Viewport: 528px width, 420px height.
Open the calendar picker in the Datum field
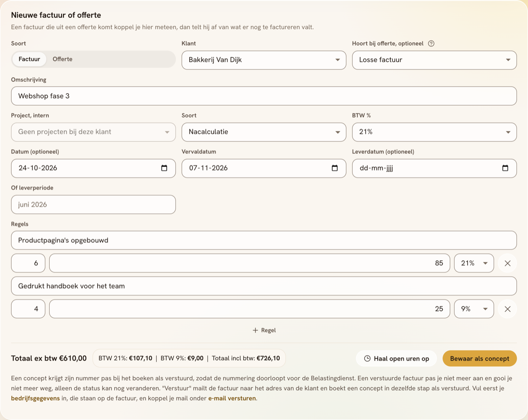tap(164, 168)
